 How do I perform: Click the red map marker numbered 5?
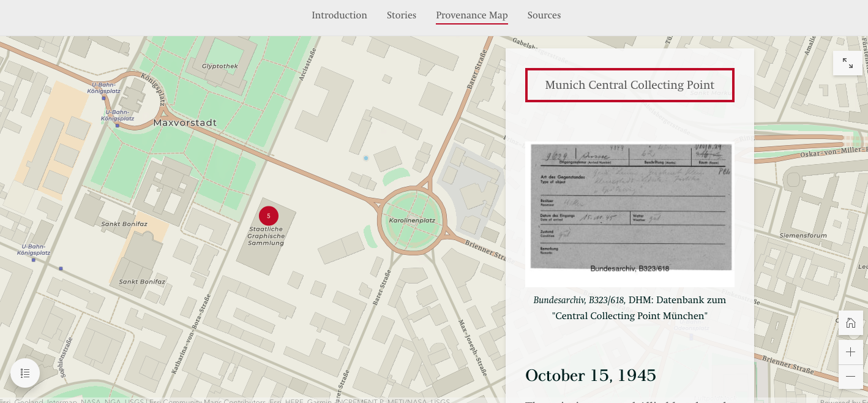click(269, 216)
